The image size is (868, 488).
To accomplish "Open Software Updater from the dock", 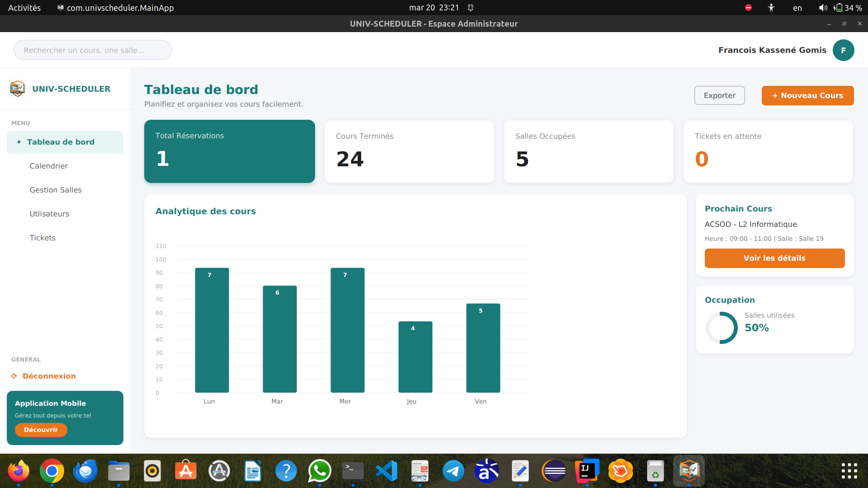I will (219, 471).
